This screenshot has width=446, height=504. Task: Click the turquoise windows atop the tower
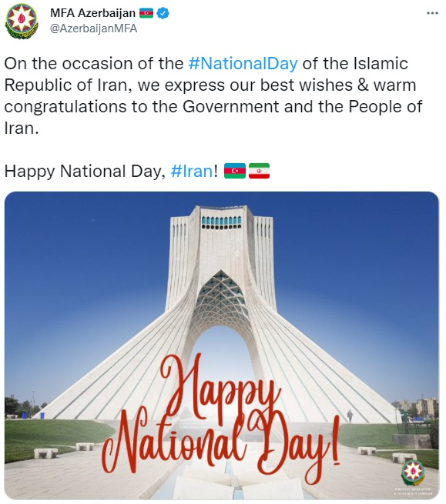(x=221, y=222)
